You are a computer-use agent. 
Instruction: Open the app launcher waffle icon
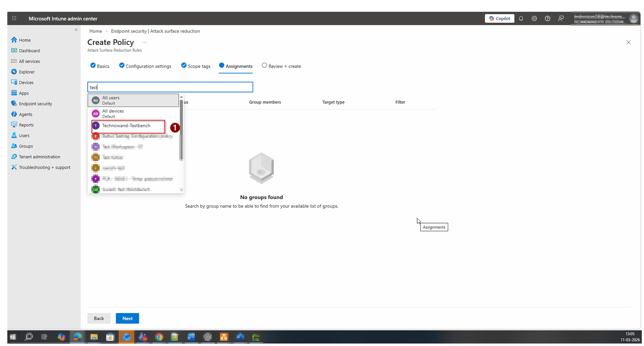[14, 18]
